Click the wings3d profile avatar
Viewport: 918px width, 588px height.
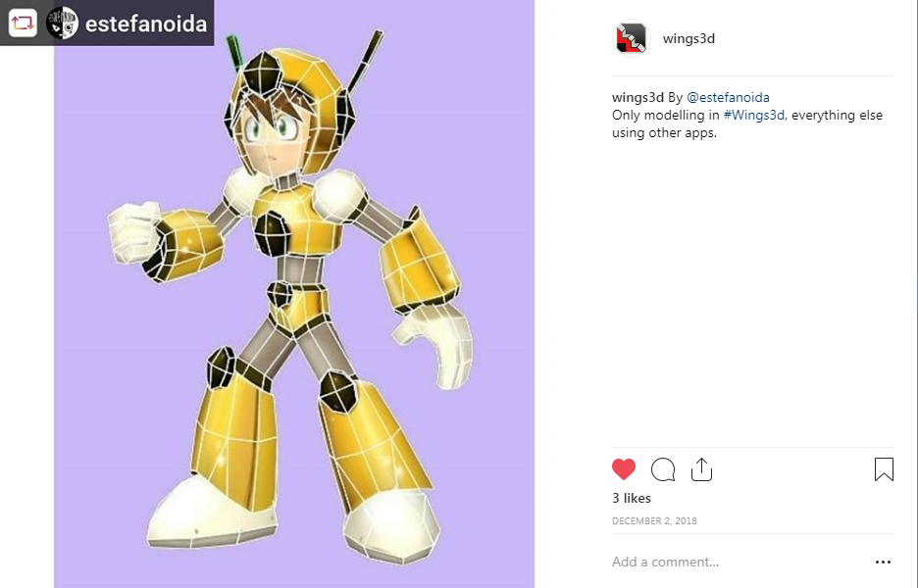point(632,38)
